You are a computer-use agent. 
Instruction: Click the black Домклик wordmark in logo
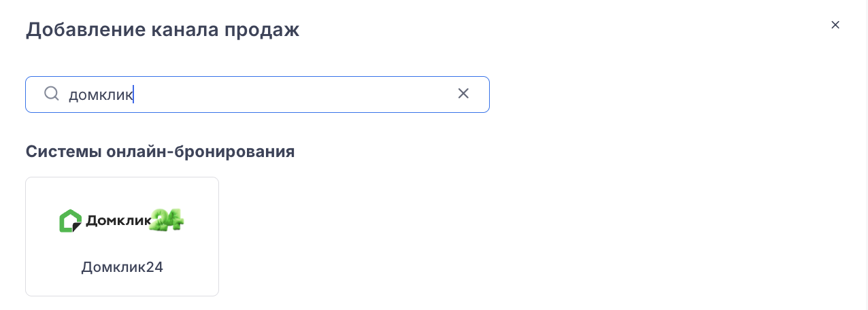(117, 221)
